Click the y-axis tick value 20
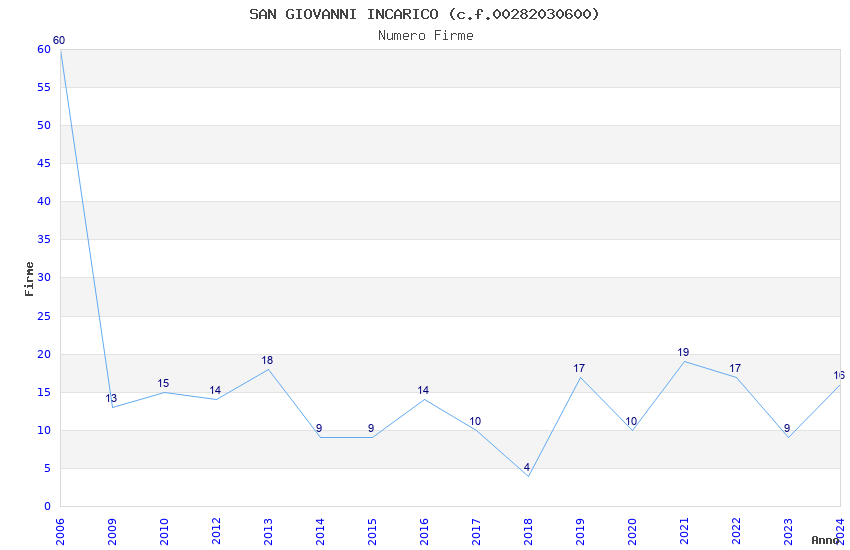The image size is (850, 550). click(x=44, y=354)
